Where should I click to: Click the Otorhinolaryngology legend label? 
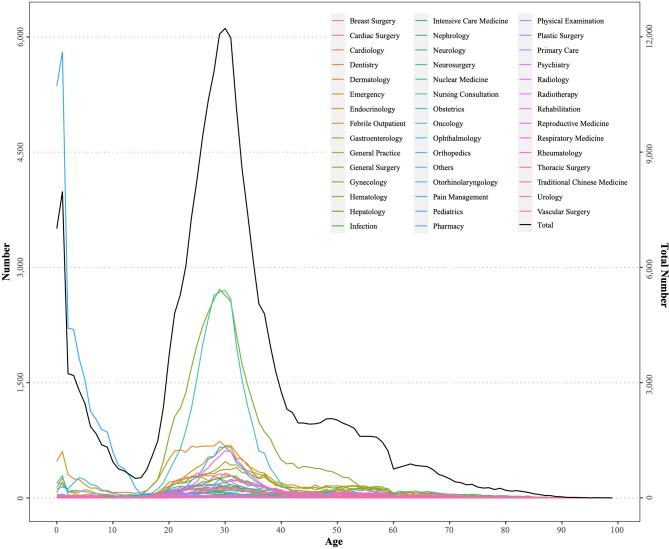(x=465, y=182)
